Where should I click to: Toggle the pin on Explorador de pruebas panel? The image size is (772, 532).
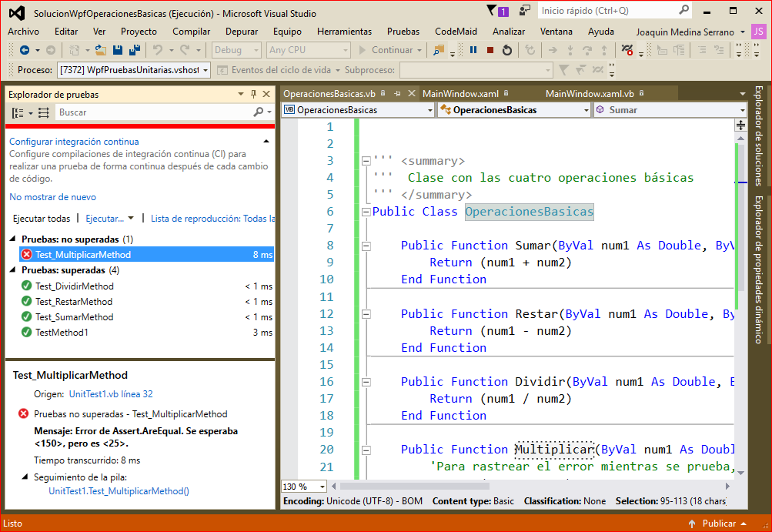pyautogui.click(x=253, y=94)
